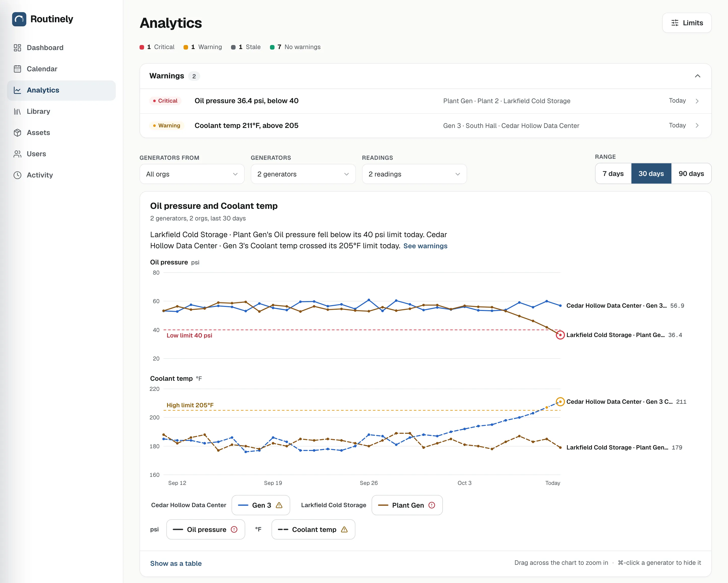
Task: Click the See warnings link
Action: click(x=425, y=246)
